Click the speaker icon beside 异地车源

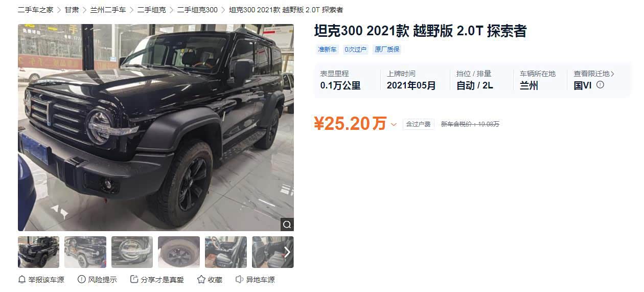click(239, 280)
